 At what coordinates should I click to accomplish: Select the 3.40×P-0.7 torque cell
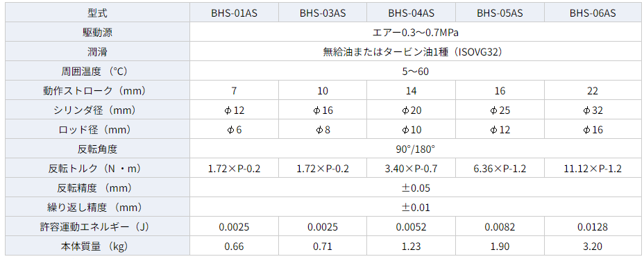point(412,168)
